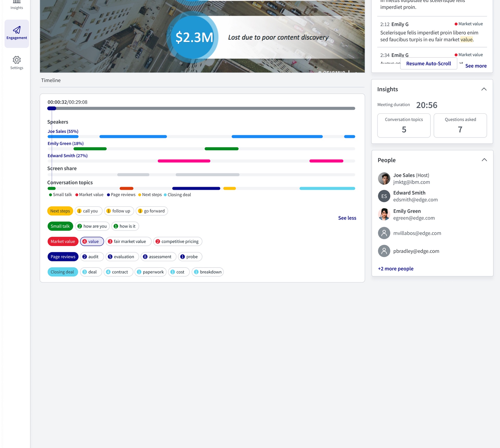The width and height of the screenshot is (500, 448).
Task: Select the Closing deal topic tag
Action: (x=63, y=272)
